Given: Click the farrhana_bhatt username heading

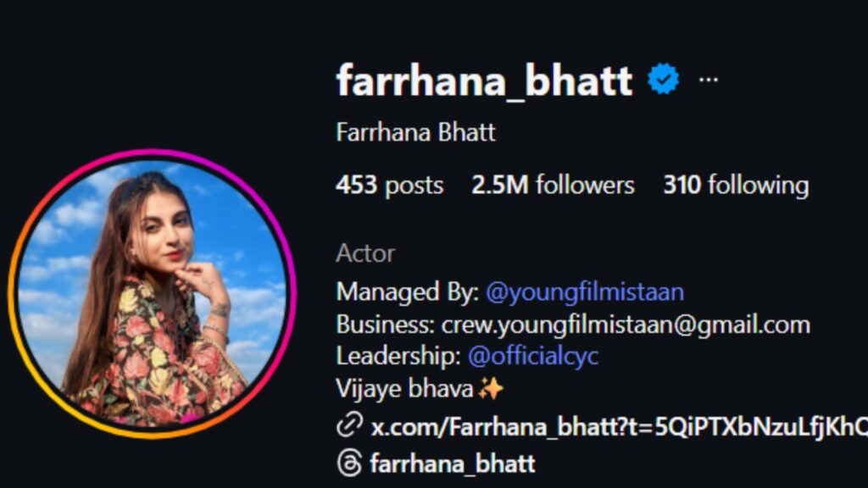Looking at the screenshot, I should (484, 80).
